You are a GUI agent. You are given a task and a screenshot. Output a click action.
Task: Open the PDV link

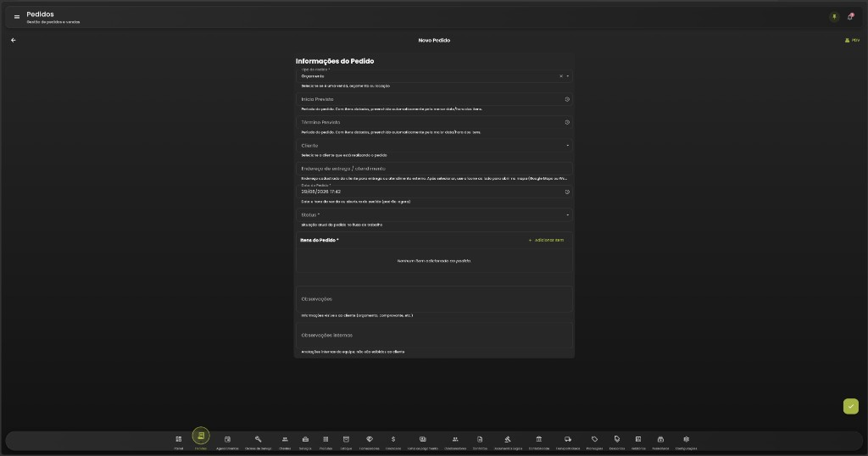[x=852, y=41]
